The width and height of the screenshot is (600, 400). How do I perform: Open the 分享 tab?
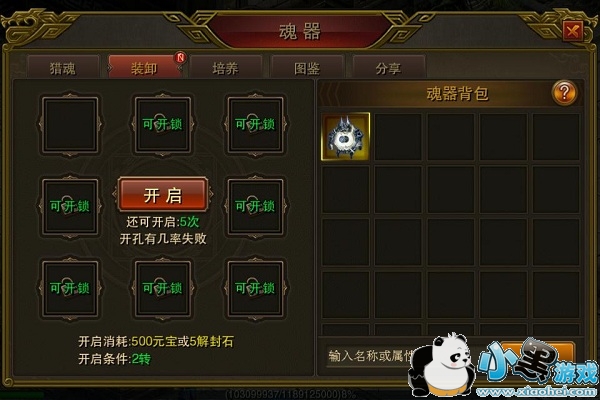click(388, 68)
